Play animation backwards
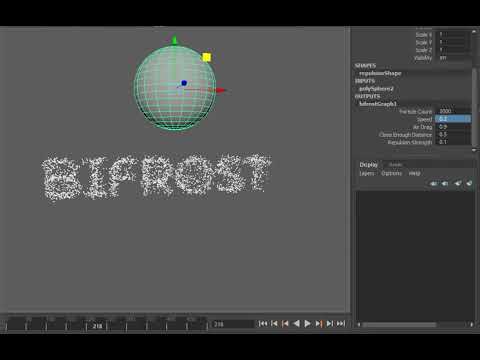Screen dimensions: 480x360 296,323
